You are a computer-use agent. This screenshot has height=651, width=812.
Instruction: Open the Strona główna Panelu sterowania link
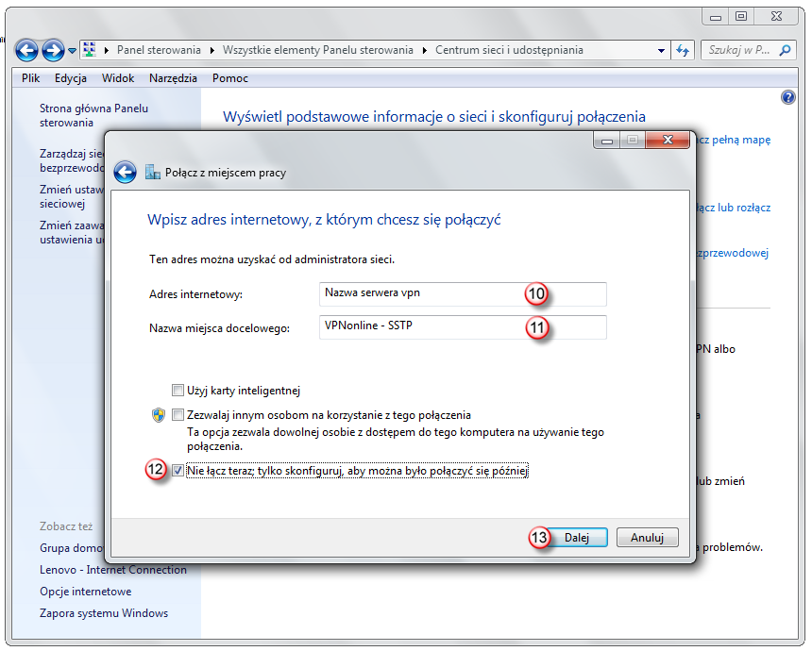tap(93, 115)
